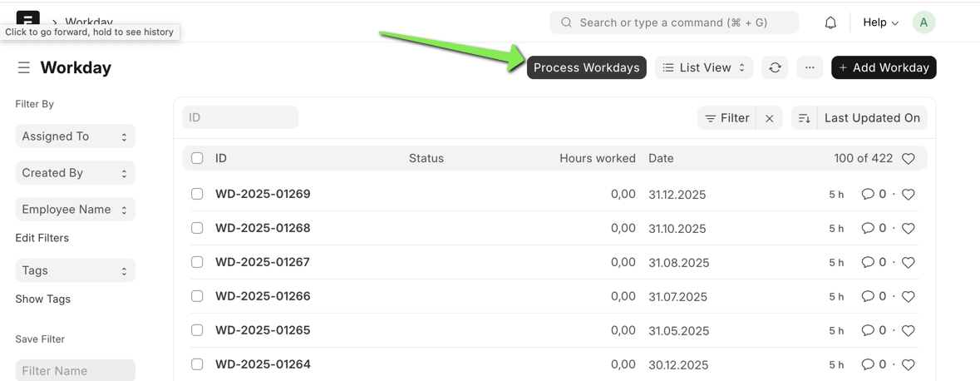
Task: Click the user avatar A
Action: 923,22
